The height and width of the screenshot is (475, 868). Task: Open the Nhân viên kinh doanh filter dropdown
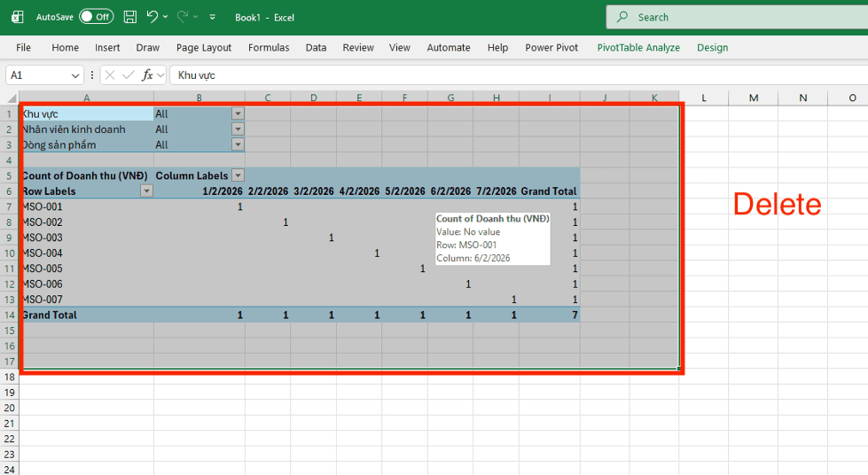238,129
